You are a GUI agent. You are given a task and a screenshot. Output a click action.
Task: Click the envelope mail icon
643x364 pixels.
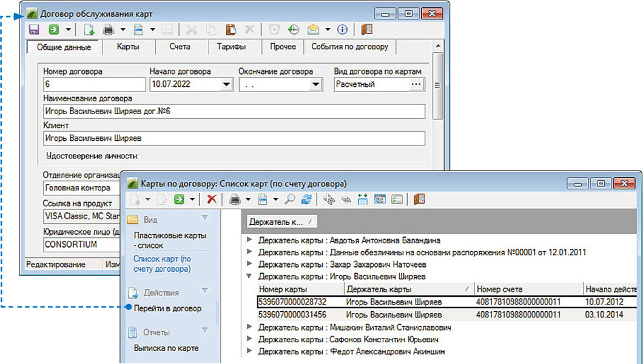pyautogui.click(x=313, y=29)
